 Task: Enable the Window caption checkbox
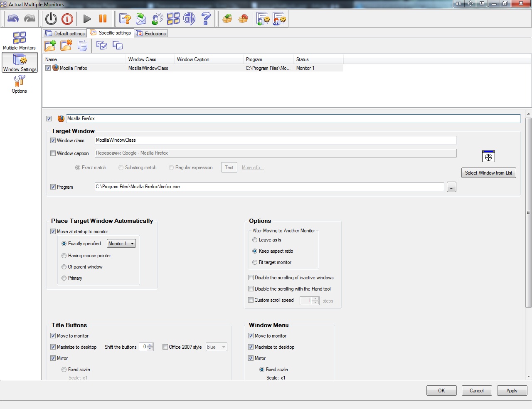tap(53, 153)
